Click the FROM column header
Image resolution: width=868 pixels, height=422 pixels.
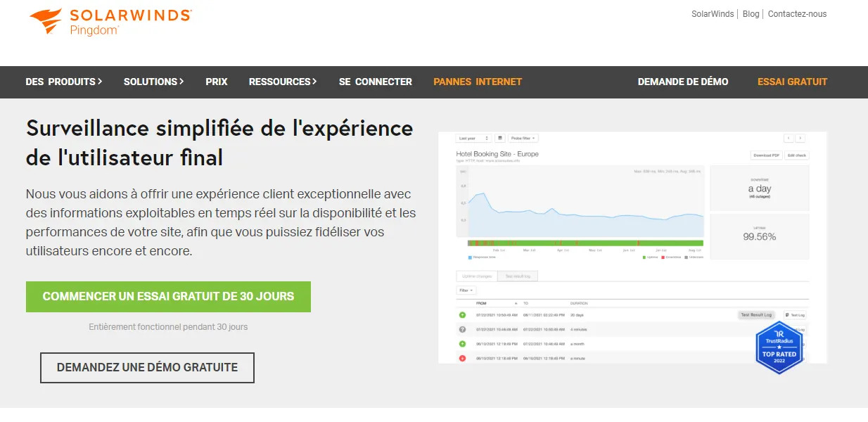(x=482, y=303)
